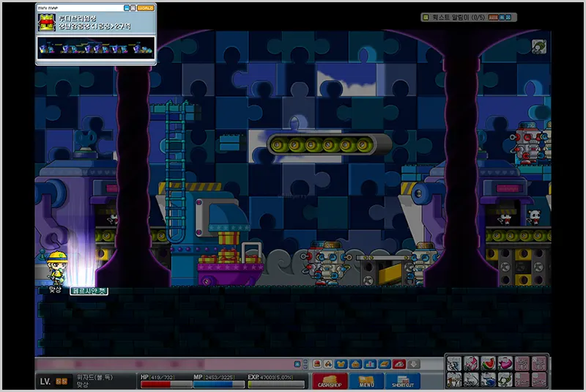Open the MENU button
Image resolution: width=586 pixels, height=392 pixels.
(x=366, y=382)
